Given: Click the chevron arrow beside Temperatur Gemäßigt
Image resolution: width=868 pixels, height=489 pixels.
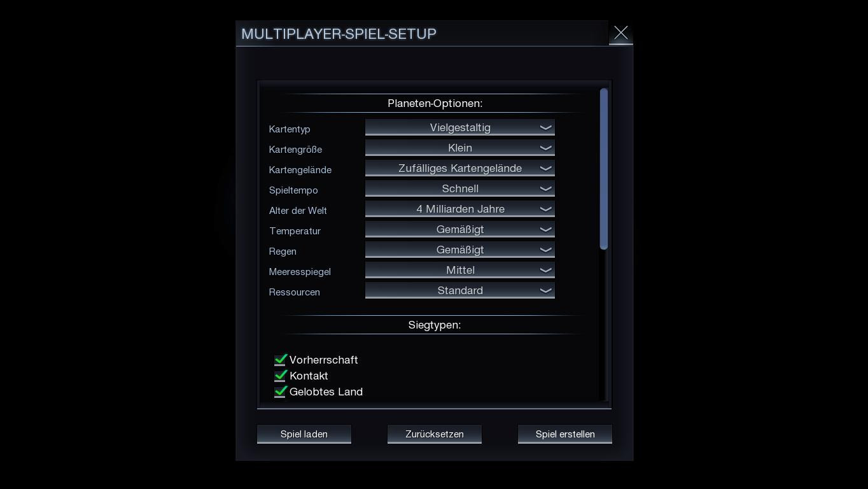Looking at the screenshot, I should tap(545, 229).
